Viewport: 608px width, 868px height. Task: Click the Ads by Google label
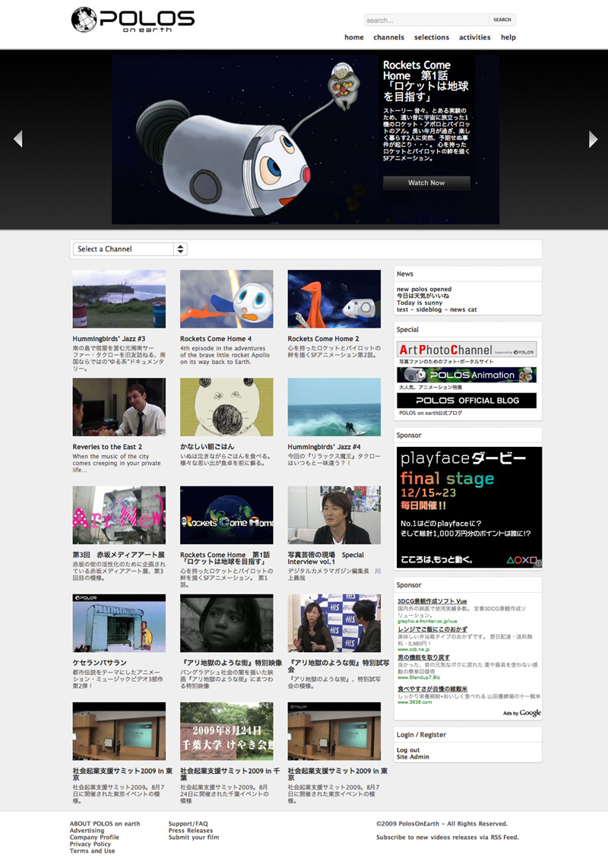521,713
